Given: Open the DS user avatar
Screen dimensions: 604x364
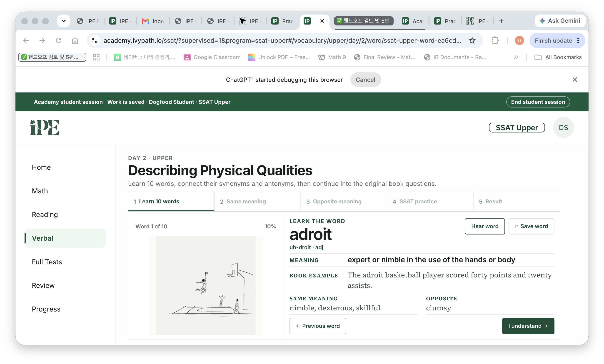Looking at the screenshot, I should click(x=563, y=127).
